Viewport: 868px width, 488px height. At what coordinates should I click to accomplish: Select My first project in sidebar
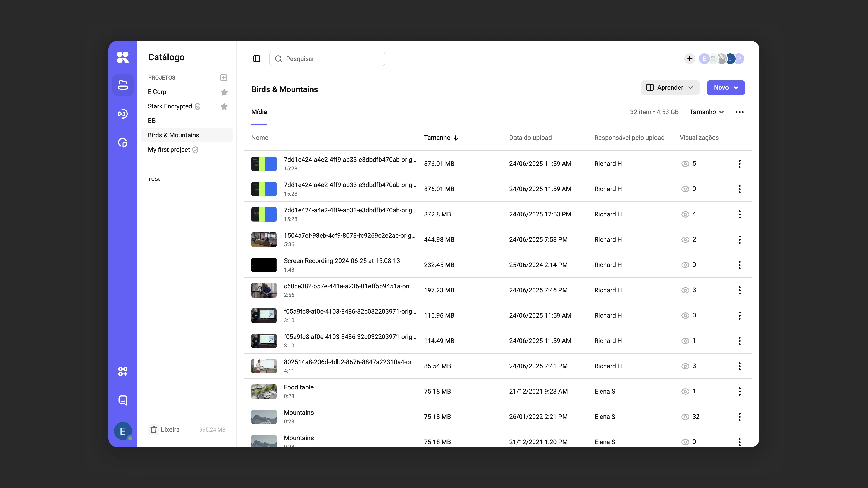(169, 150)
